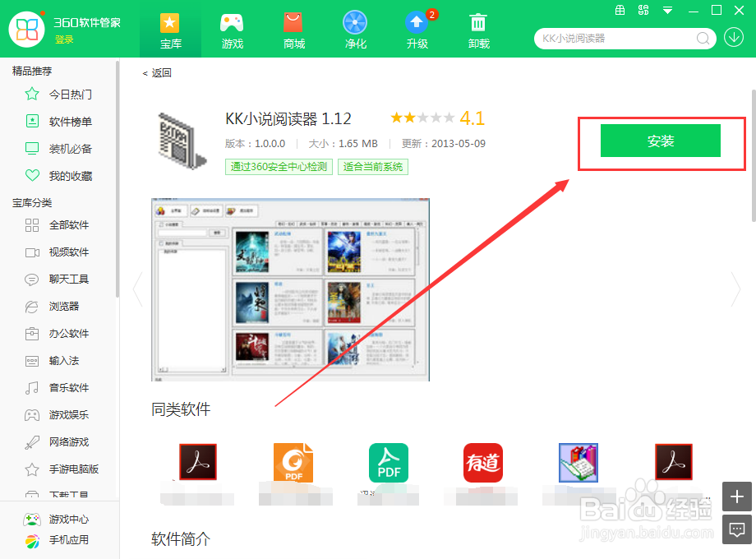The image size is (756, 559).
Task: Open the books reader app icon
Action: point(579,463)
